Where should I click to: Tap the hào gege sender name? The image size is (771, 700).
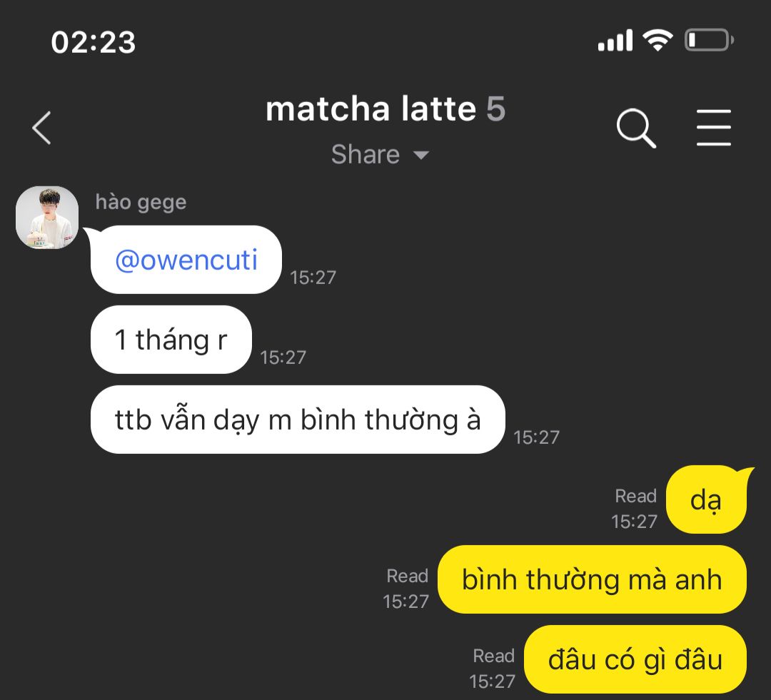click(141, 202)
